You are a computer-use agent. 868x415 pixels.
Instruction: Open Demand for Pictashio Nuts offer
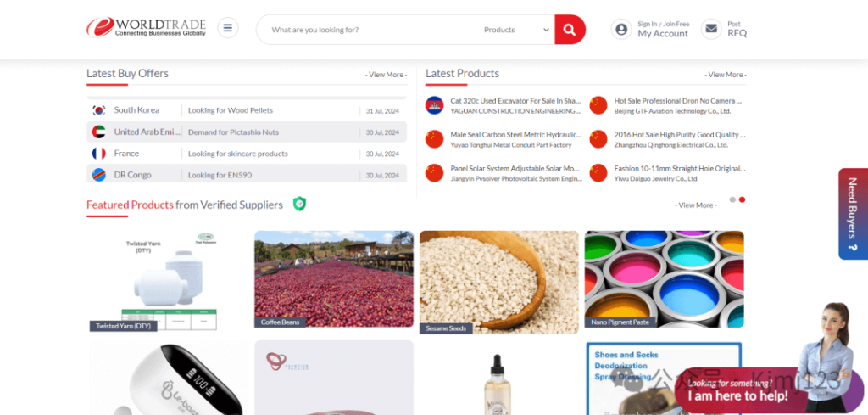pos(234,132)
